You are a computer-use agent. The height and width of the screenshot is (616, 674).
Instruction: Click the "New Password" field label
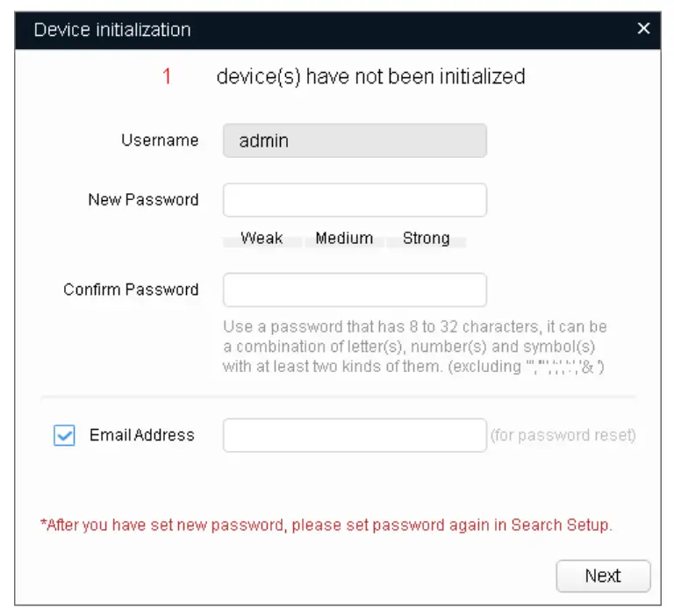pyautogui.click(x=143, y=200)
